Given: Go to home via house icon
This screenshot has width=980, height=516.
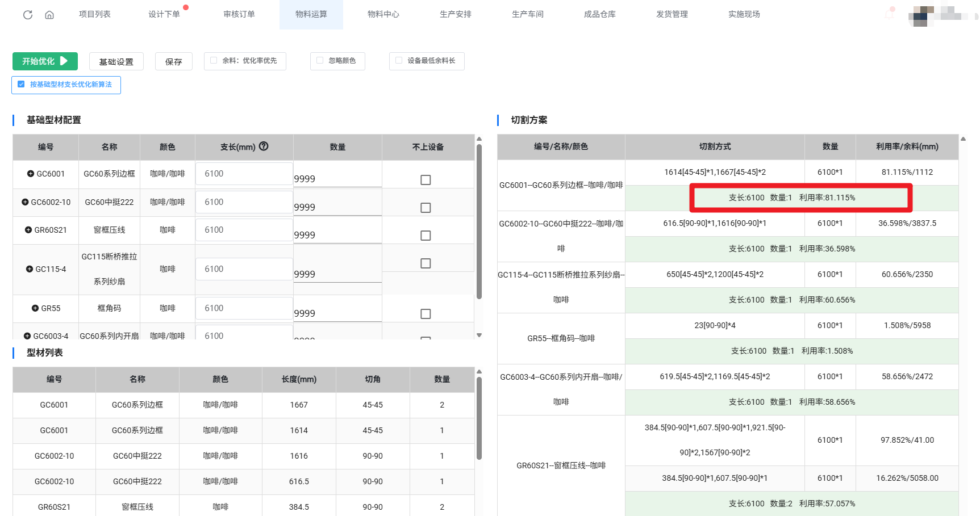Looking at the screenshot, I should 49,15.
